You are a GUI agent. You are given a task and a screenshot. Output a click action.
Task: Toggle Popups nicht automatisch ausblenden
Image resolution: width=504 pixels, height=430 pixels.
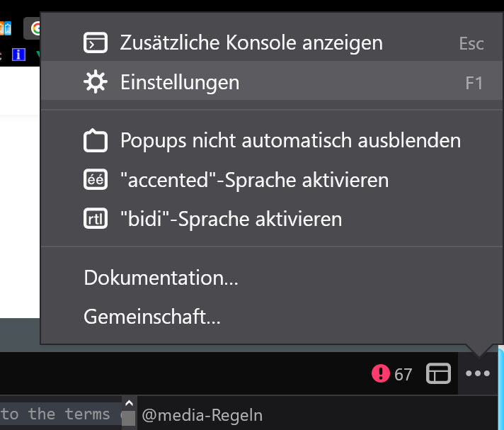coord(290,140)
